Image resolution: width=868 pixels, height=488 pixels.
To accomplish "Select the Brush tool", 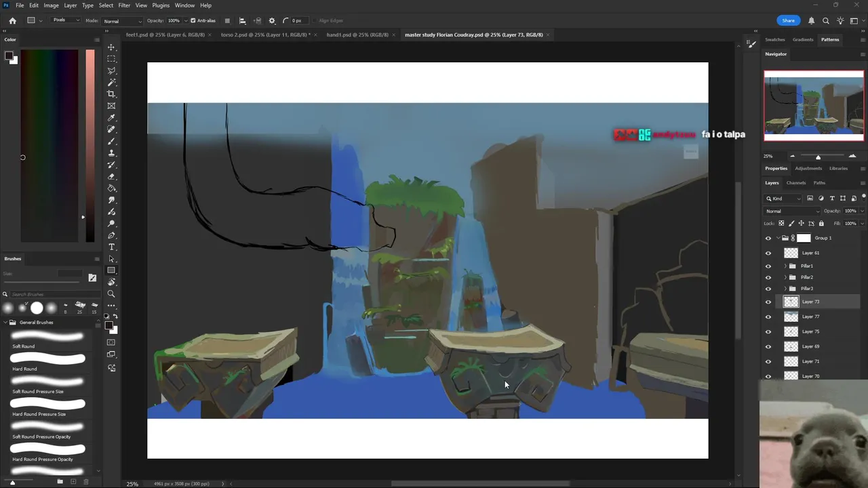I will [111, 141].
